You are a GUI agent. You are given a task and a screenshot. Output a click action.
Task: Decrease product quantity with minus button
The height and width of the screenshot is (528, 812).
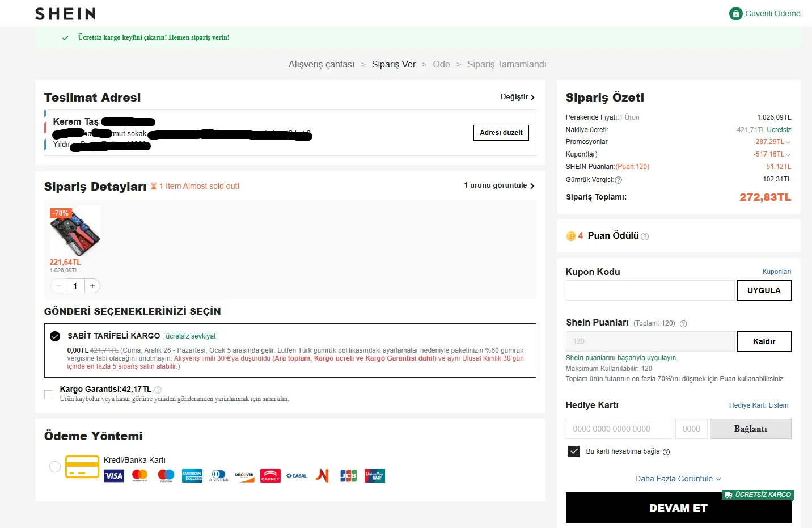tap(58, 286)
